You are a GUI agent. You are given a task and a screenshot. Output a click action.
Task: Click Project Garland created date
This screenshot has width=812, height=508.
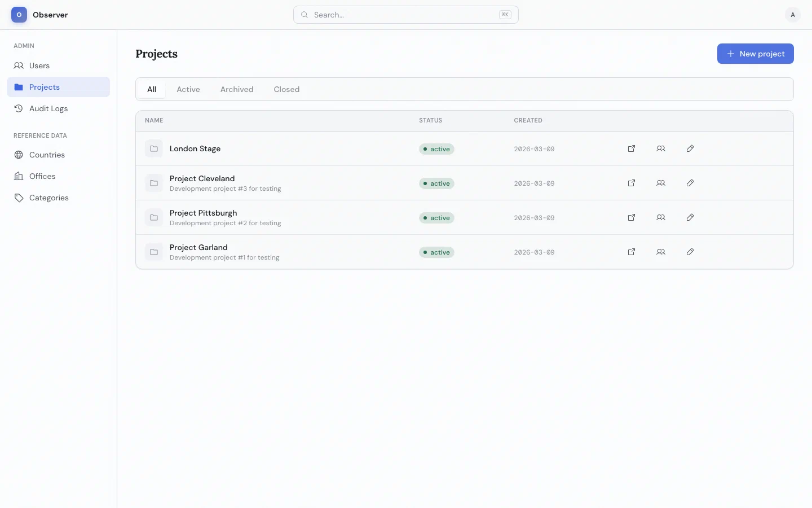pos(534,252)
